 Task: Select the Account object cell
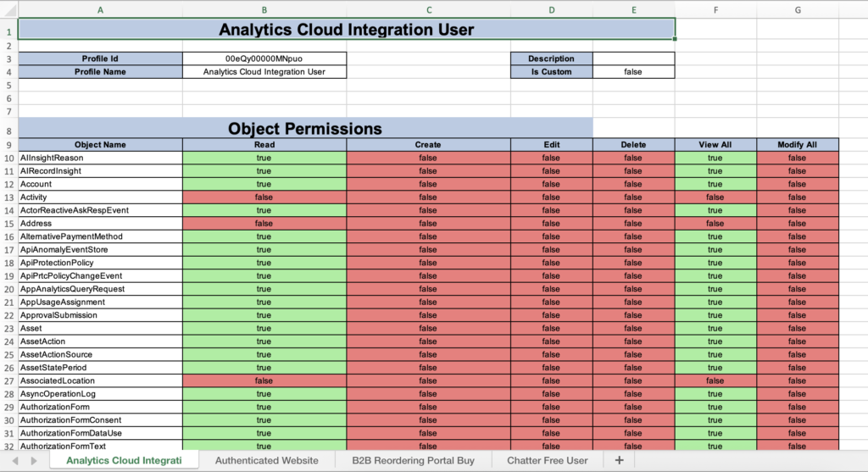pos(100,184)
